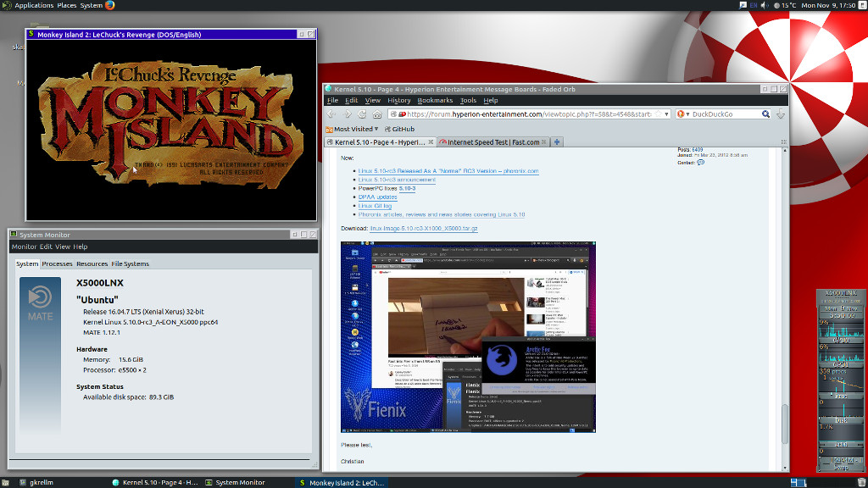Download linux-image-5.10-rc3-X1000_X5000.tar.gz link

[424, 229]
